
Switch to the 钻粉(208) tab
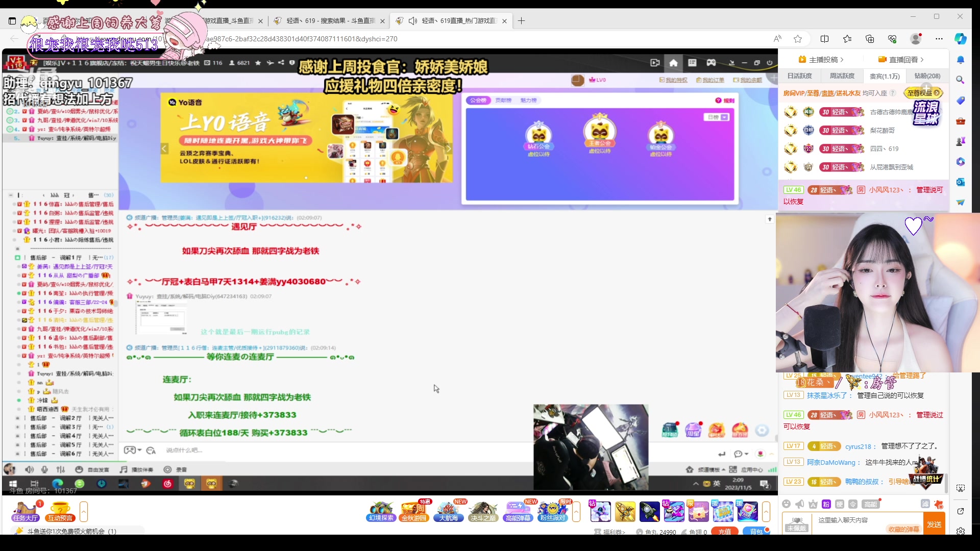928,76
